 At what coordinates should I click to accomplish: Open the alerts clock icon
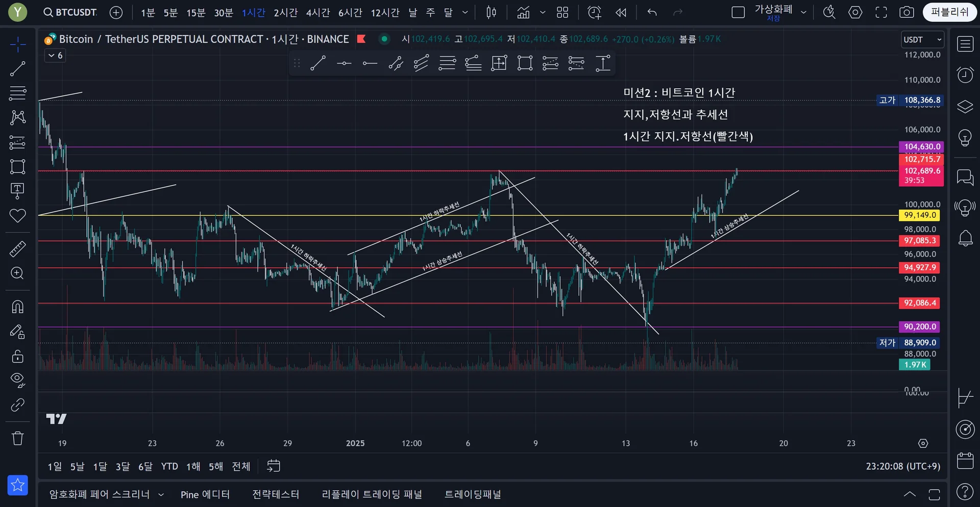coord(965,75)
